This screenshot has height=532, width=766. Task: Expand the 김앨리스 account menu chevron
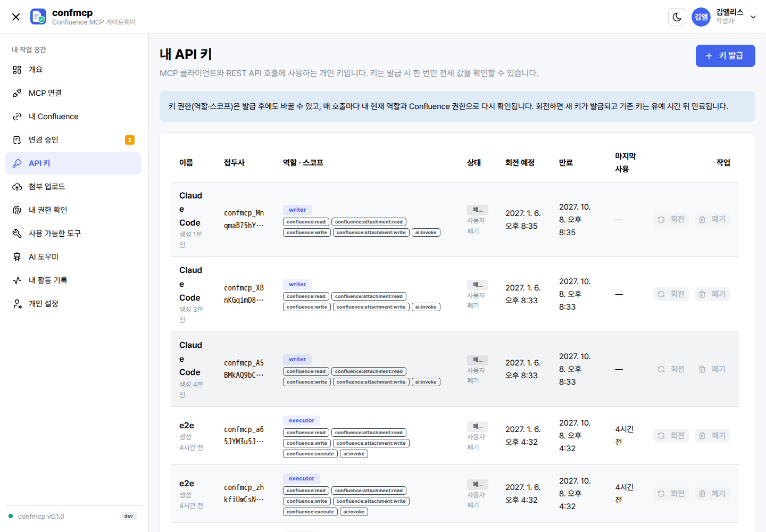(753, 17)
